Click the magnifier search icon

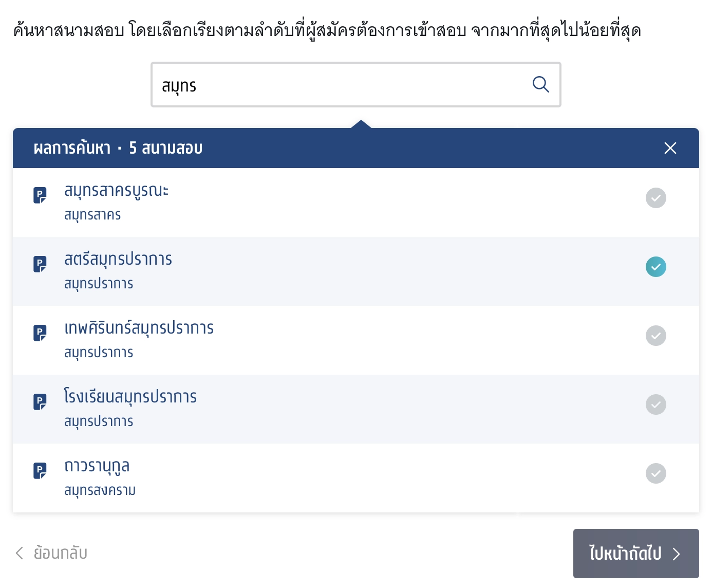(540, 84)
